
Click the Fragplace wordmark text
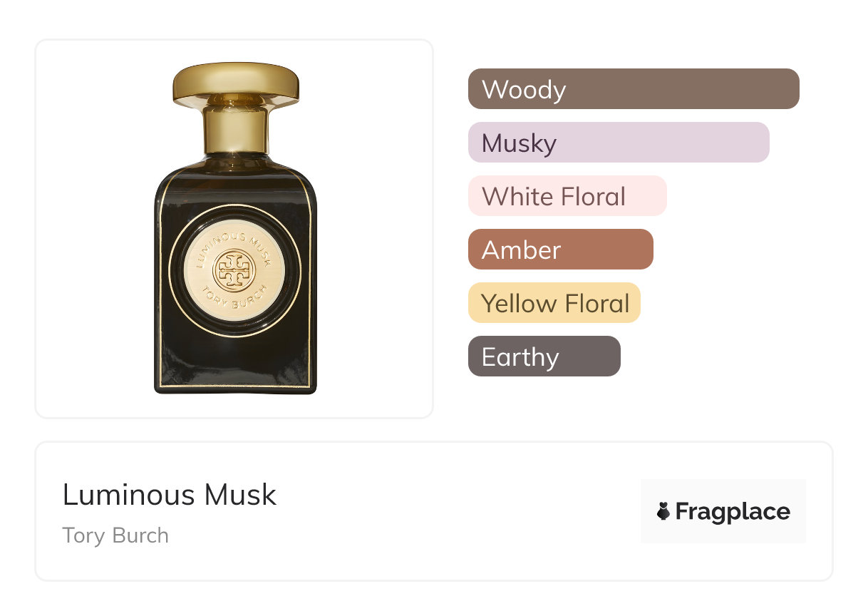pyautogui.click(x=733, y=511)
